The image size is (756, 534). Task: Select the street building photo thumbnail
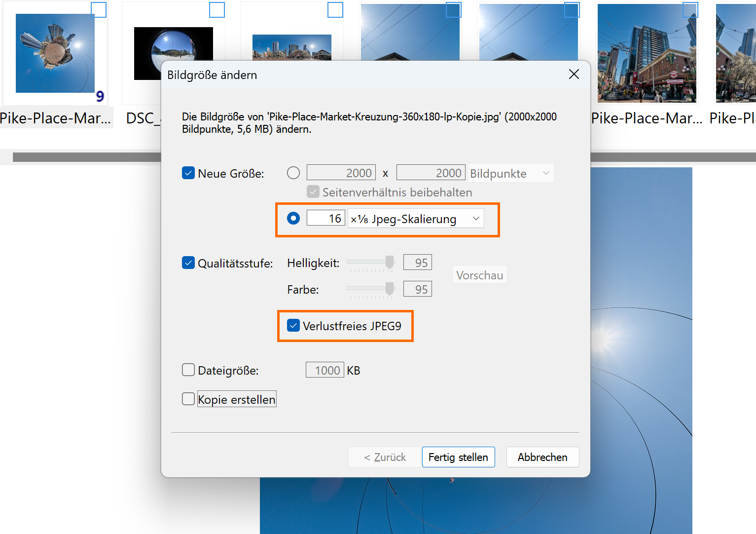pyautogui.click(x=647, y=54)
